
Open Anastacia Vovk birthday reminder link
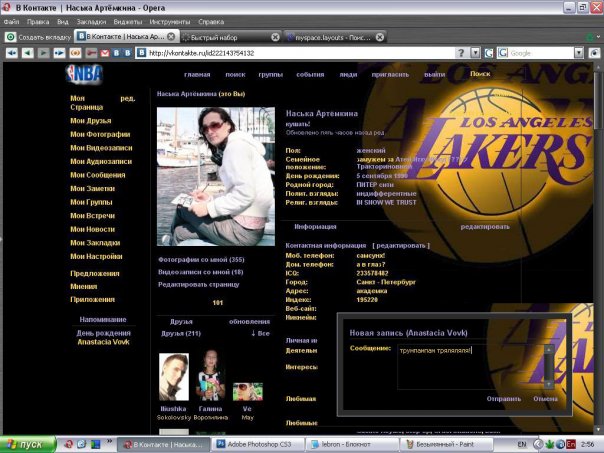click(103, 342)
